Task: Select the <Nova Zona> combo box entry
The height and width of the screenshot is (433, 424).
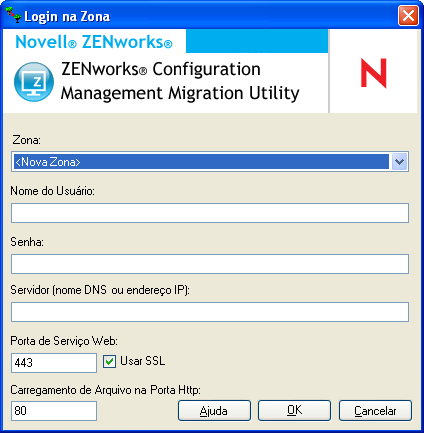Action: (x=201, y=162)
